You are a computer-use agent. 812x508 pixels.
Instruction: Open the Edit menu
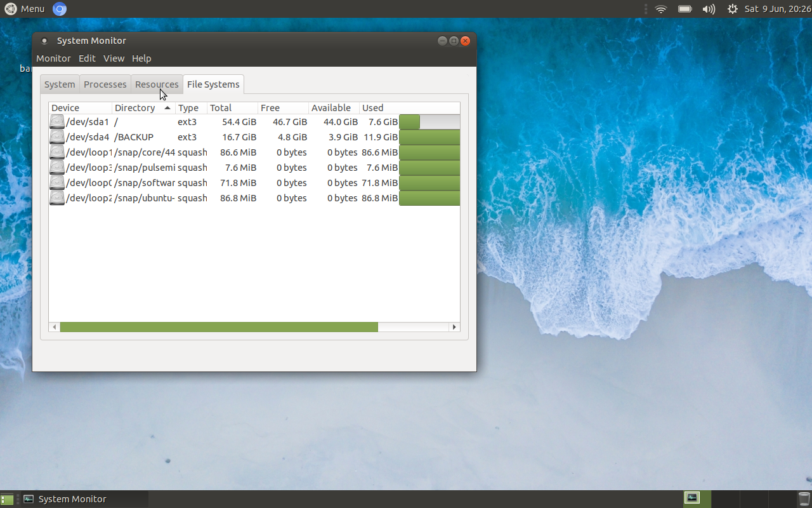pyautogui.click(x=87, y=58)
